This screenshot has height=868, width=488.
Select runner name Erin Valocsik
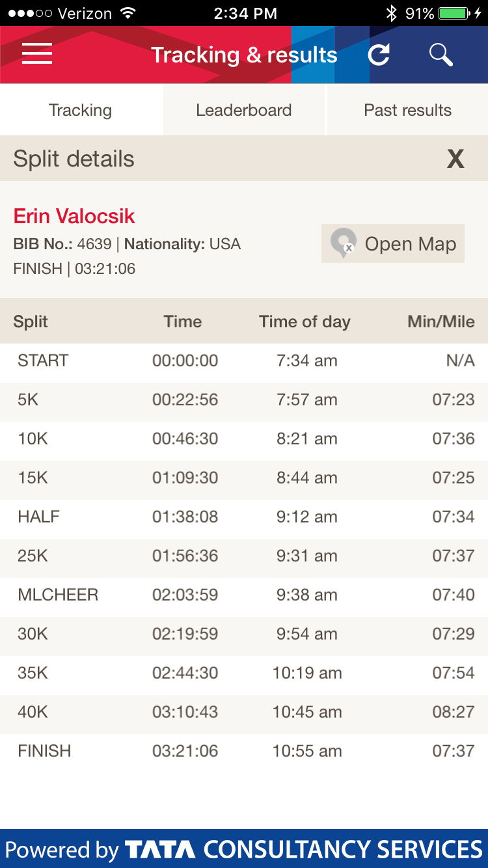click(74, 216)
